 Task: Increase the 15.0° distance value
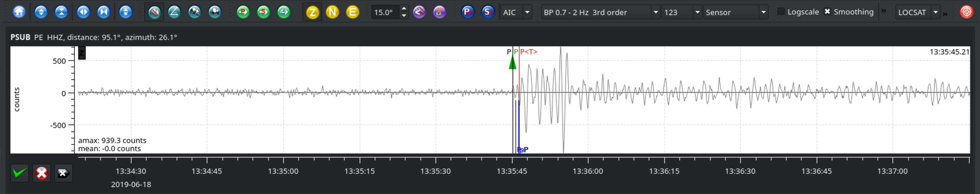404,9
